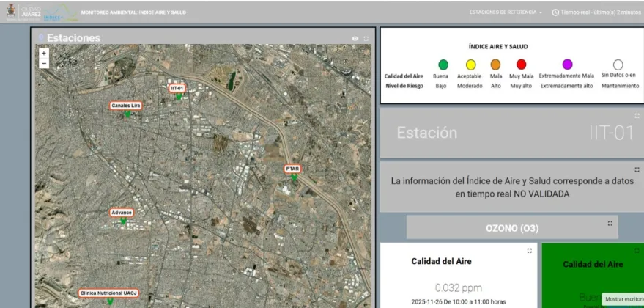The image size is (644, 308).
Task: Select the PTAR station marker
Action: pyautogui.click(x=294, y=177)
